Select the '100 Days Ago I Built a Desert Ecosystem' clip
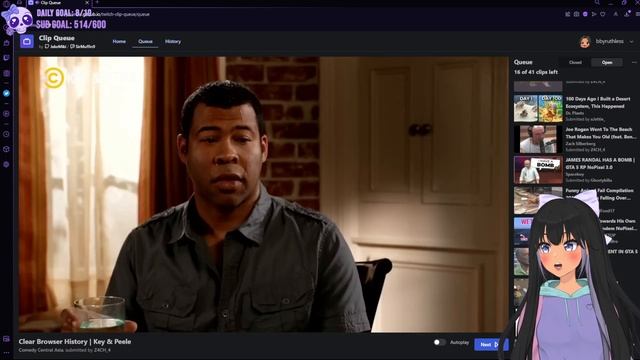Screen dimensions: 640x360 point(575,109)
